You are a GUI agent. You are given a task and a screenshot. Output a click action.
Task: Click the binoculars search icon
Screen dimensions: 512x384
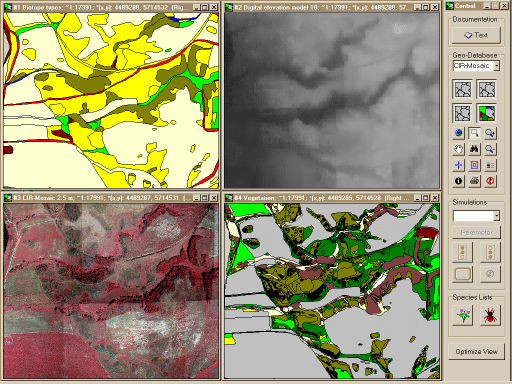pyautogui.click(x=474, y=149)
